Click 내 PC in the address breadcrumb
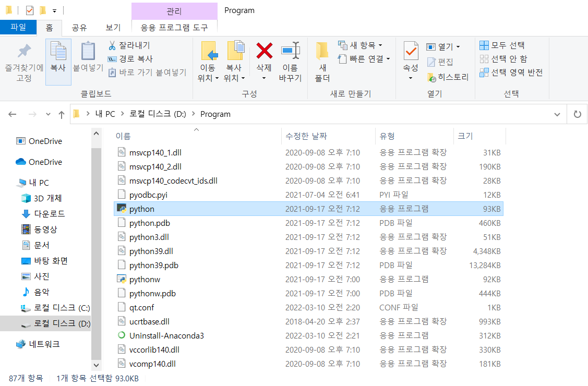Image resolution: width=588 pixels, height=386 pixels. 105,114
